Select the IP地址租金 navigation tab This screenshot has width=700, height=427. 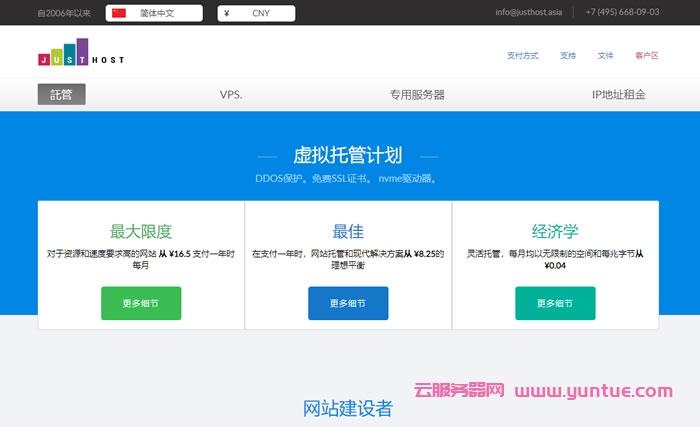point(618,94)
